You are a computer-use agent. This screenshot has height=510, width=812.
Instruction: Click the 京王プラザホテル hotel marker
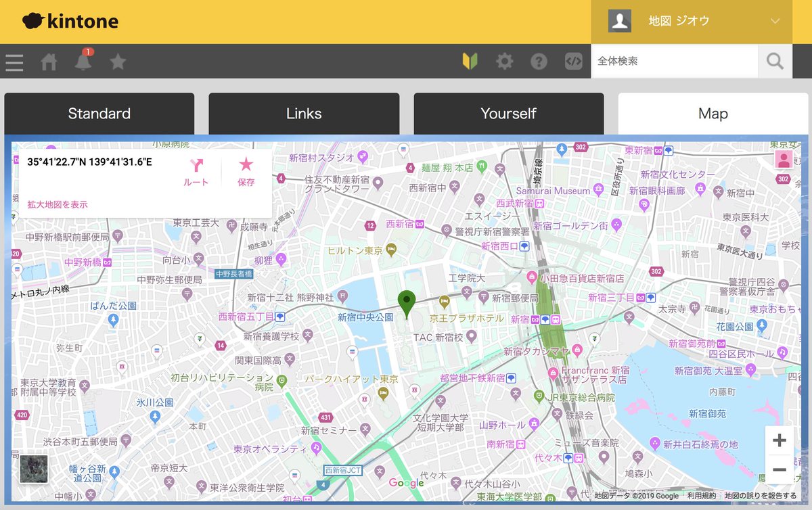445,300
